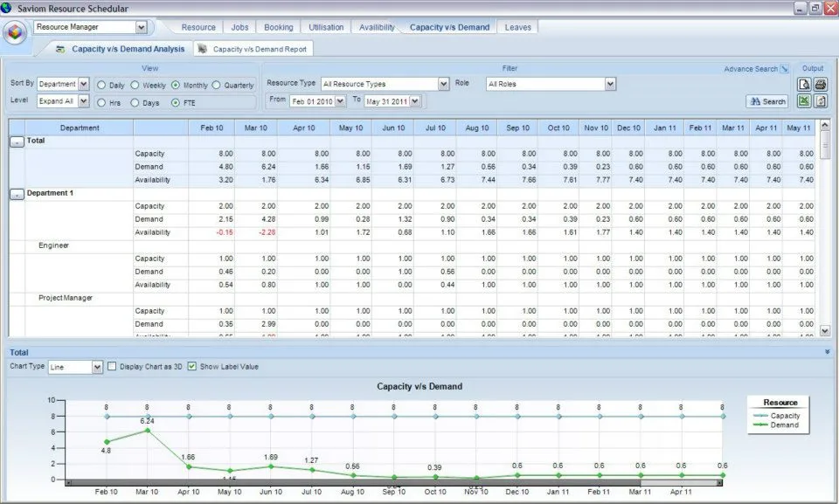
Task: Click the To date field May 31 2011
Action: pyautogui.click(x=387, y=101)
